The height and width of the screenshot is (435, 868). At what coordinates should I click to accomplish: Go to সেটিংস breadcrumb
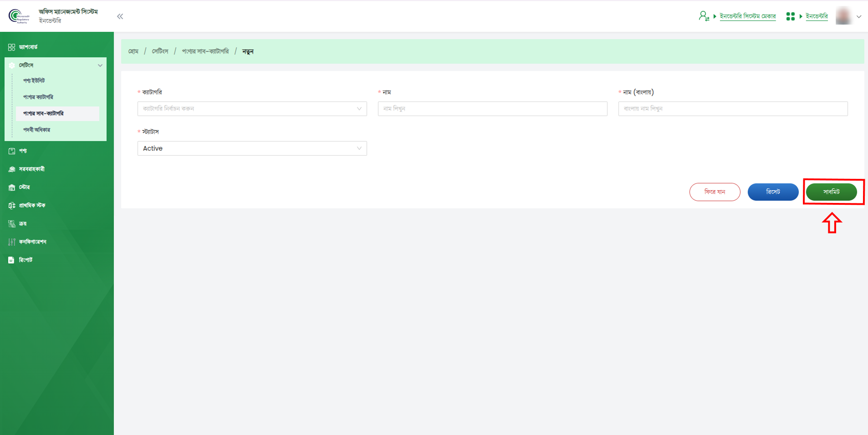pos(160,51)
